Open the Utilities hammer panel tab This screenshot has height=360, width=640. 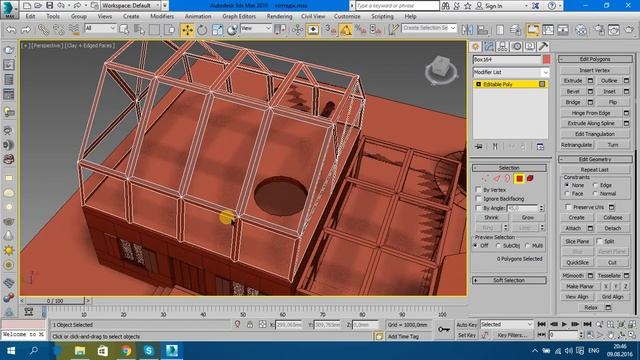pyautogui.click(x=543, y=47)
